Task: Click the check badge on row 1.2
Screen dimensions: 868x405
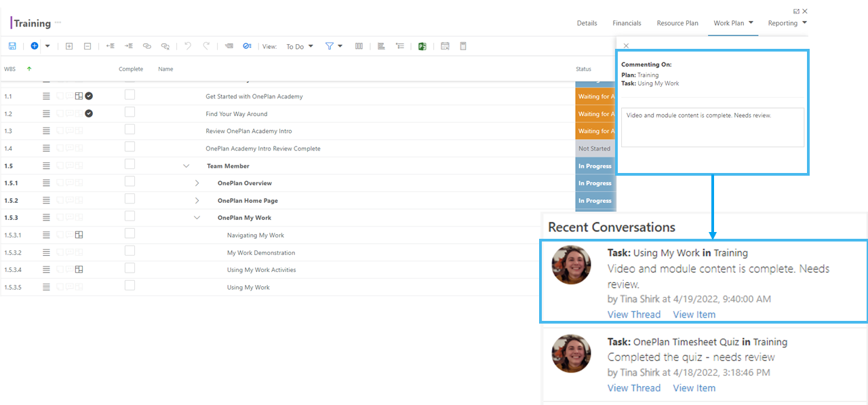Action: [89, 113]
